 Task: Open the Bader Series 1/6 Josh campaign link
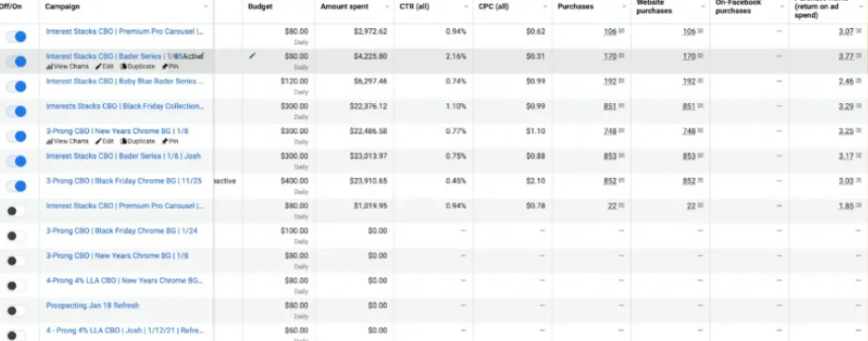tap(124, 156)
